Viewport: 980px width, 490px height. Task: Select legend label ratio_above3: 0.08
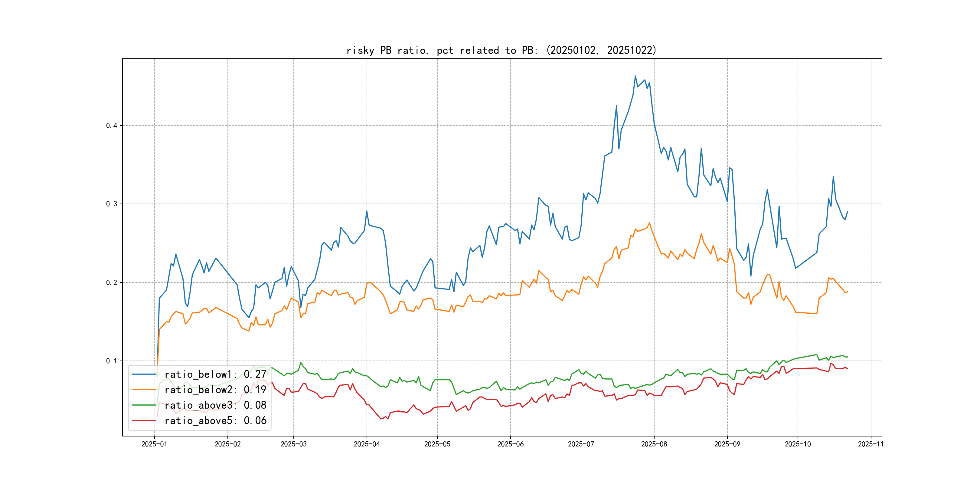click(215, 405)
